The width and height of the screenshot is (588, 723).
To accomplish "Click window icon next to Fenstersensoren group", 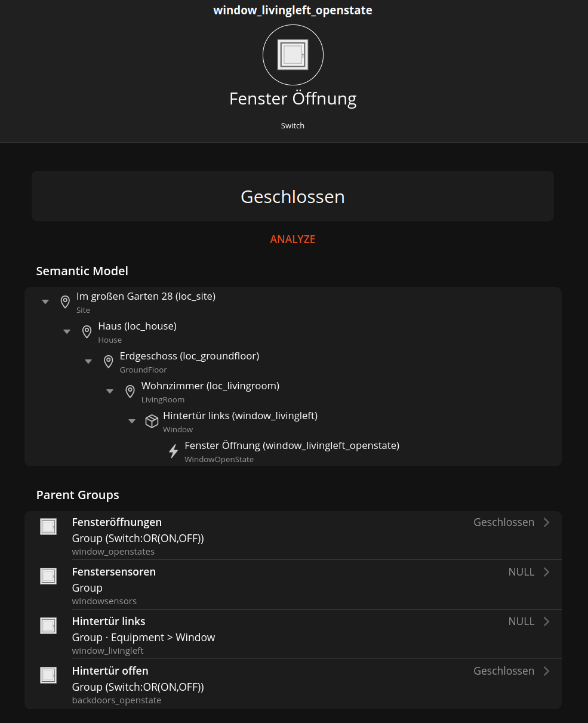I will [x=48, y=576].
